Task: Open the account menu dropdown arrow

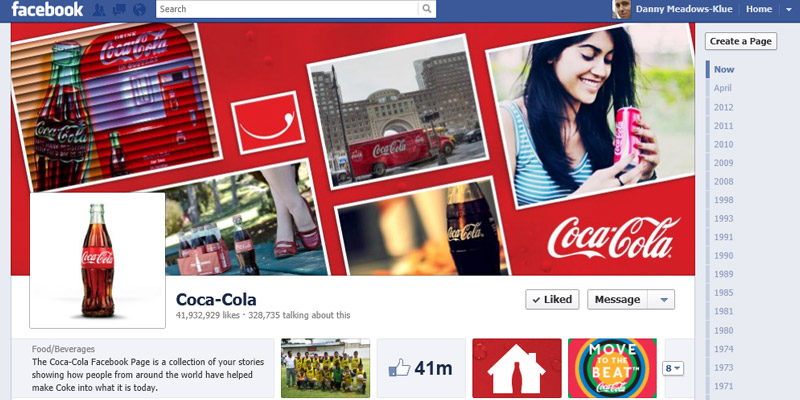Action: pos(788,9)
